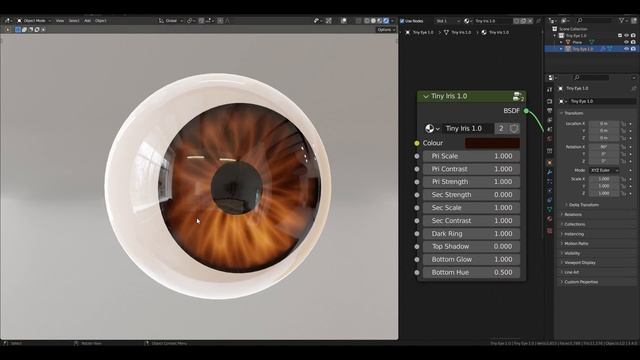The image size is (640, 360).
Task: Select Scene Collection in outliner
Action: 573,29
